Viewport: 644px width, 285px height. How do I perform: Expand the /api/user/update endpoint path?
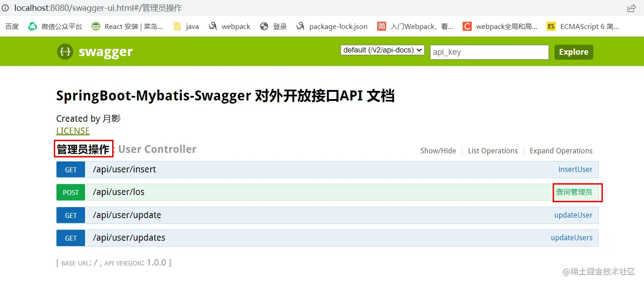tap(127, 215)
